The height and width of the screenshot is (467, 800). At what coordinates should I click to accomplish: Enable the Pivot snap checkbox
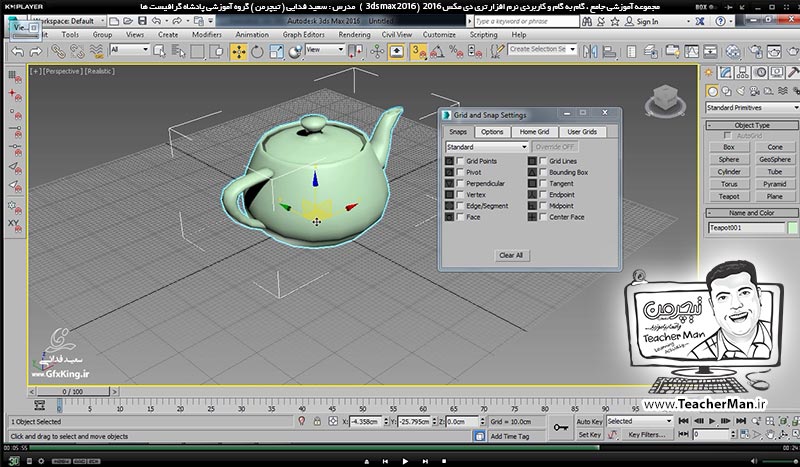[x=460, y=172]
